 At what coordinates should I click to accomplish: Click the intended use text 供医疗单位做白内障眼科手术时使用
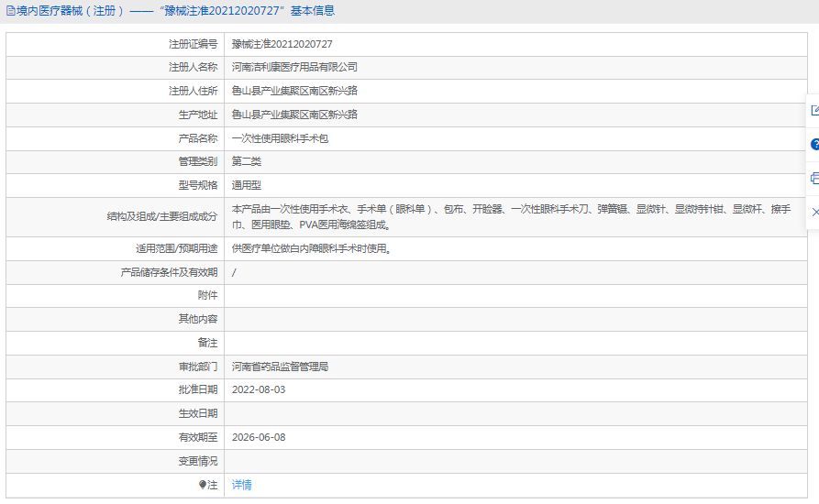point(312,248)
